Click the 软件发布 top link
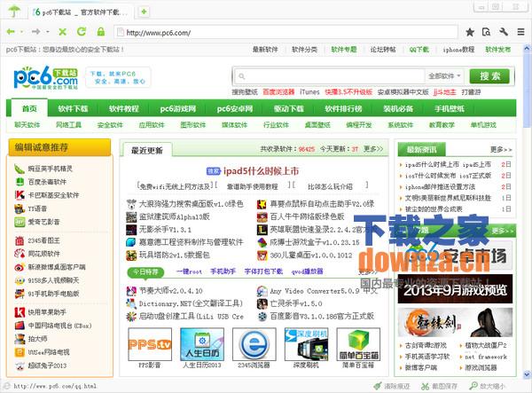 click(x=497, y=50)
